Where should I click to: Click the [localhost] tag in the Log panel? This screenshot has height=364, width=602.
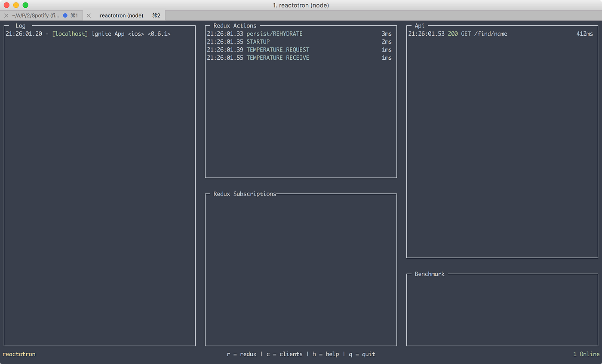70,34
